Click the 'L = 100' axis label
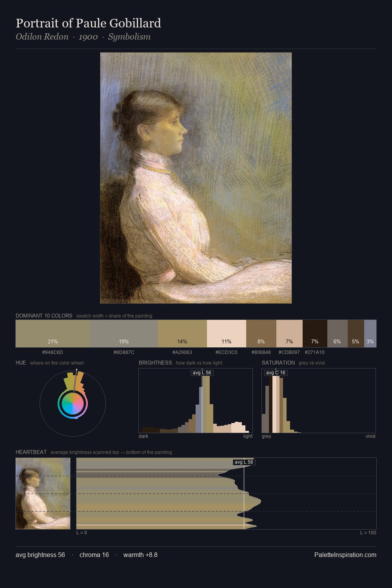 point(368,533)
